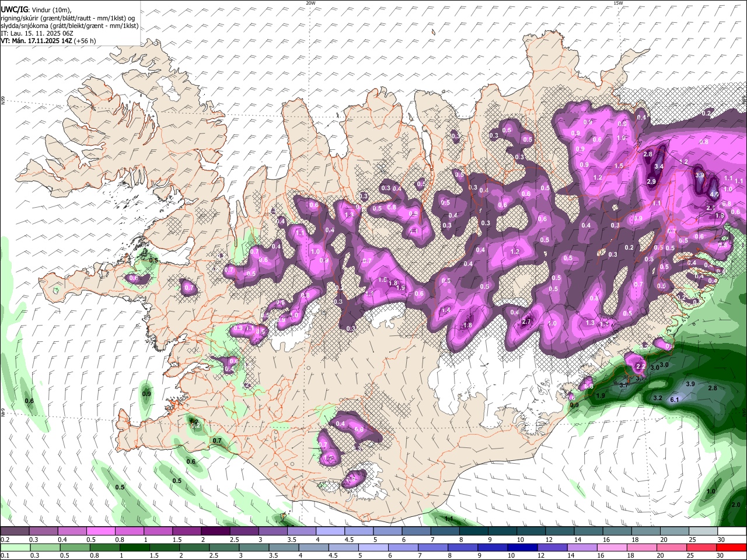Select pale green swatch above lower 0.1 label

click(x=16, y=548)
